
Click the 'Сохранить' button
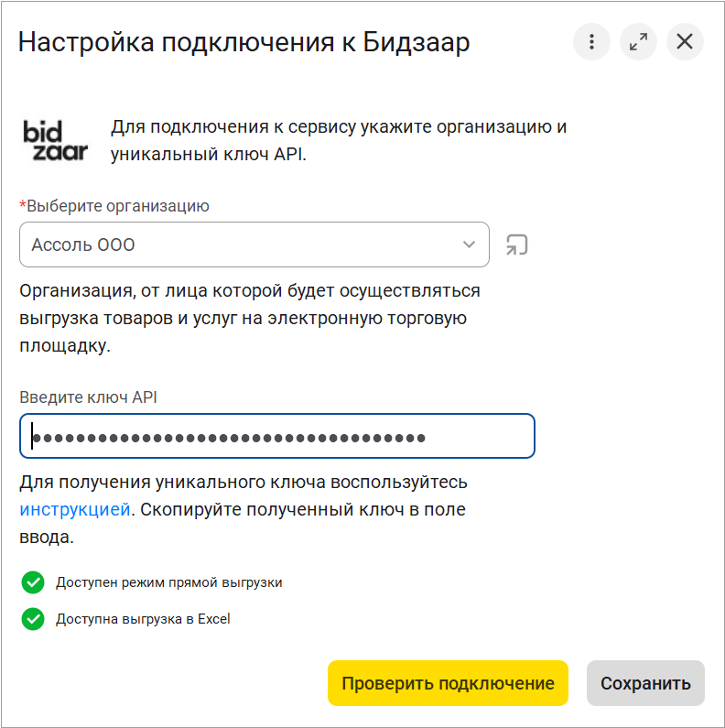[x=645, y=683]
